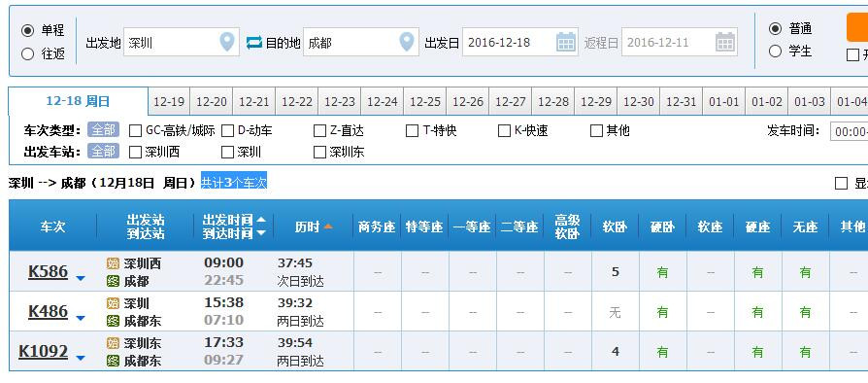Click duration 37:45 for K586
This screenshot has height=383, width=868.
pos(295,262)
